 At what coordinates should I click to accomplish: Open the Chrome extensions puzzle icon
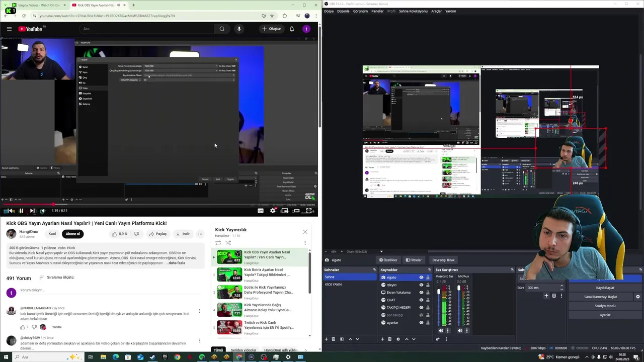coord(284,16)
